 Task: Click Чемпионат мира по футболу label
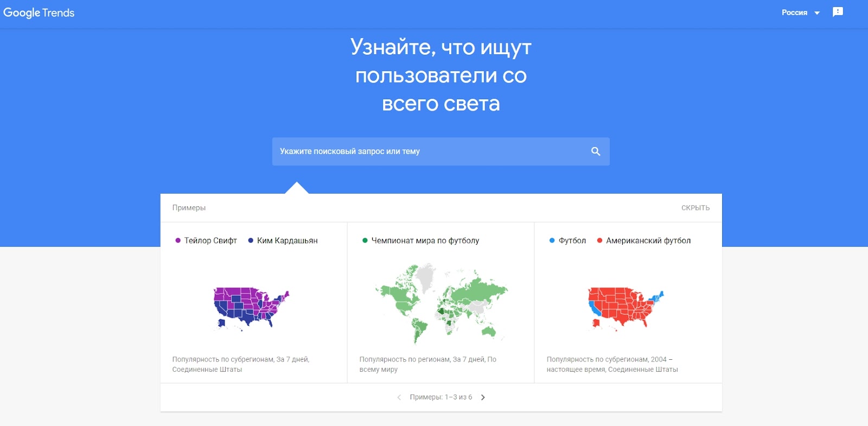(425, 240)
